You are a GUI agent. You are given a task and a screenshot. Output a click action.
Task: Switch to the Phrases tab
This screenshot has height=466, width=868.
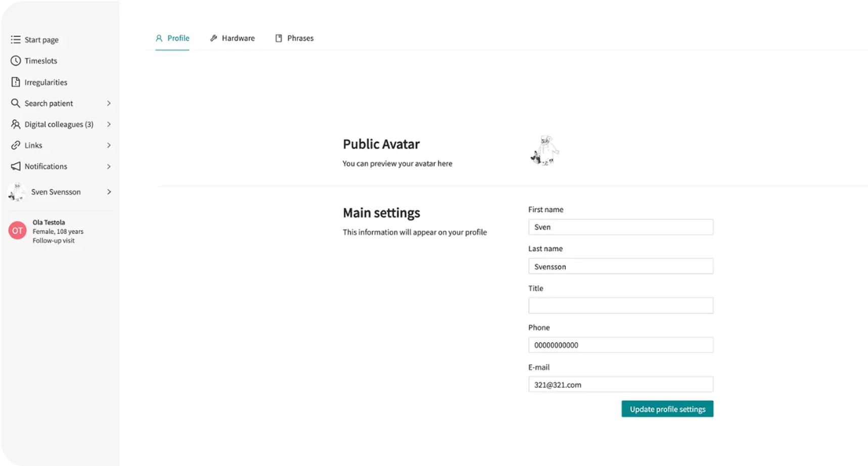click(x=294, y=38)
